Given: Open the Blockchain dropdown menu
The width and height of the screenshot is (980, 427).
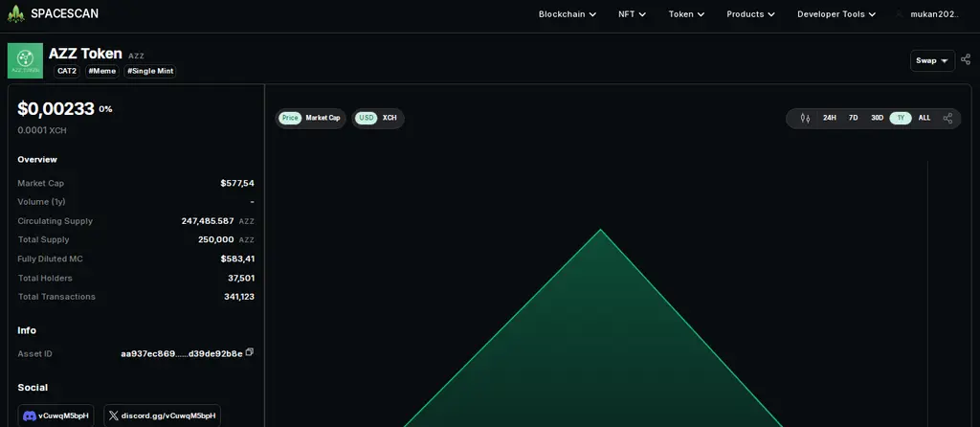Looking at the screenshot, I should tap(568, 13).
